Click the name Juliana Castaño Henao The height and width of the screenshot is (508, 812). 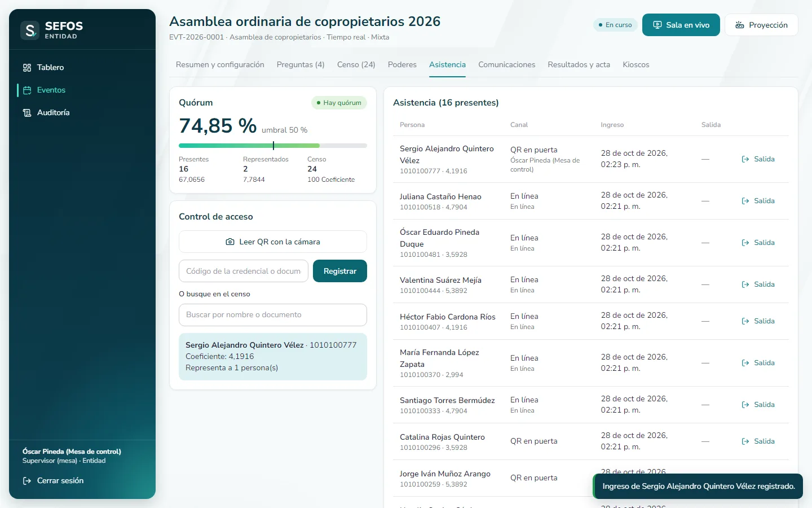[x=440, y=196]
